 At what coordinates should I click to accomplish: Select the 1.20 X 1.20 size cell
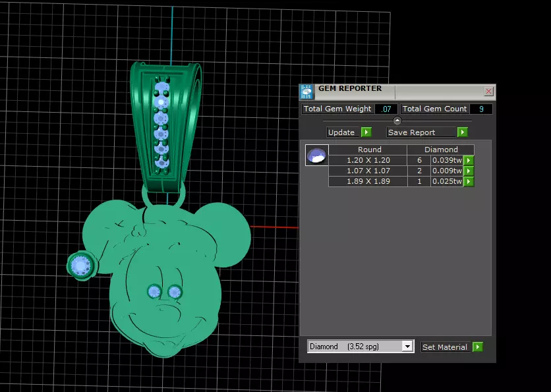tap(368, 160)
